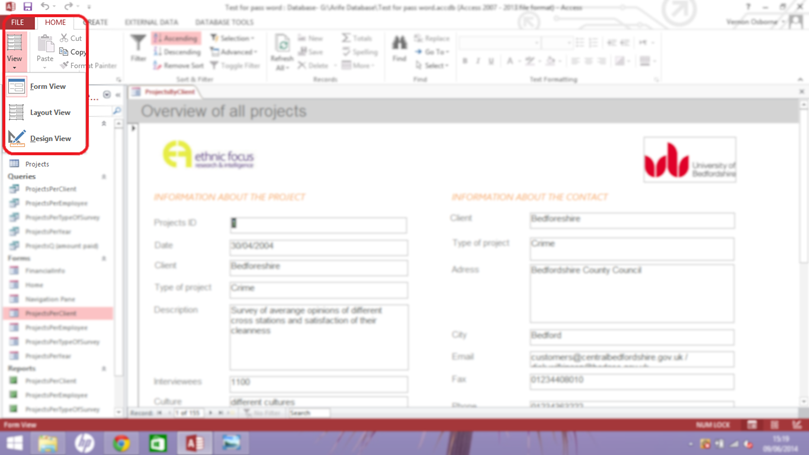Open the DATABASE TOOLS tab
This screenshot has width=809, height=455.
224,22
